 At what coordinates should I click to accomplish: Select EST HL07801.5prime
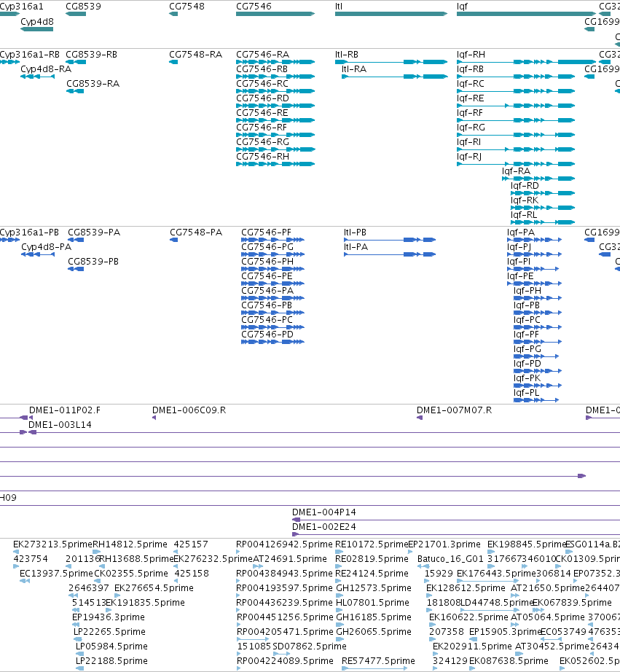372,603
